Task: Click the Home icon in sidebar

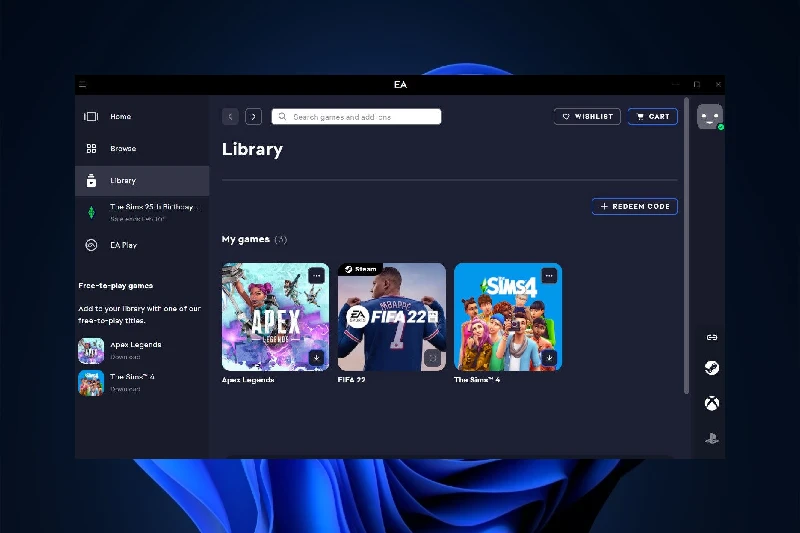Action: pos(91,117)
